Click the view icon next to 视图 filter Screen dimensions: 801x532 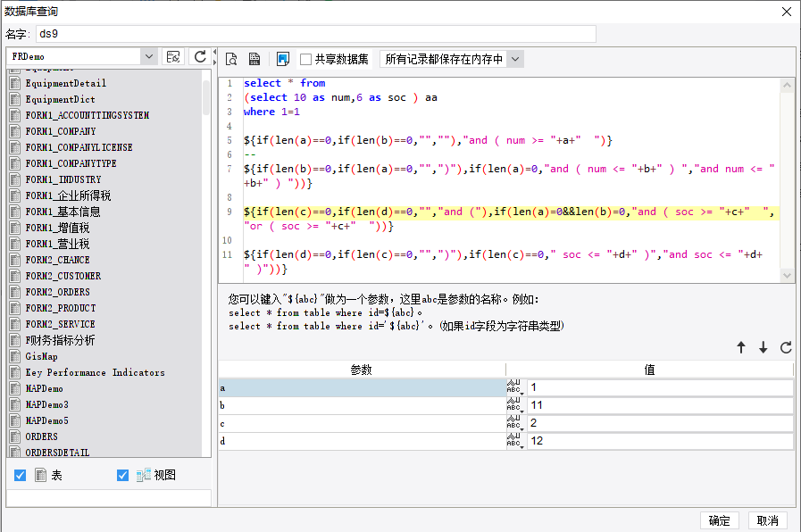(144, 476)
